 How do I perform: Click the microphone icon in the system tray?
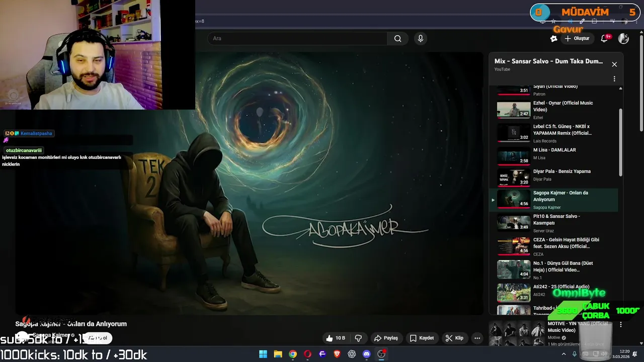point(575,354)
